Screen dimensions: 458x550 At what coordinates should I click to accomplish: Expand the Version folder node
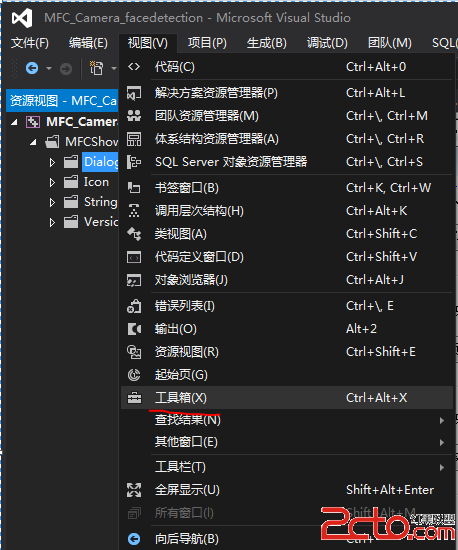click(x=52, y=222)
